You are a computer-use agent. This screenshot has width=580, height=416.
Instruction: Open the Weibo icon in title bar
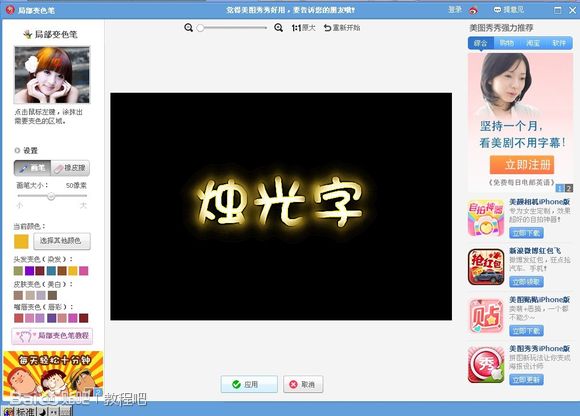point(473,10)
